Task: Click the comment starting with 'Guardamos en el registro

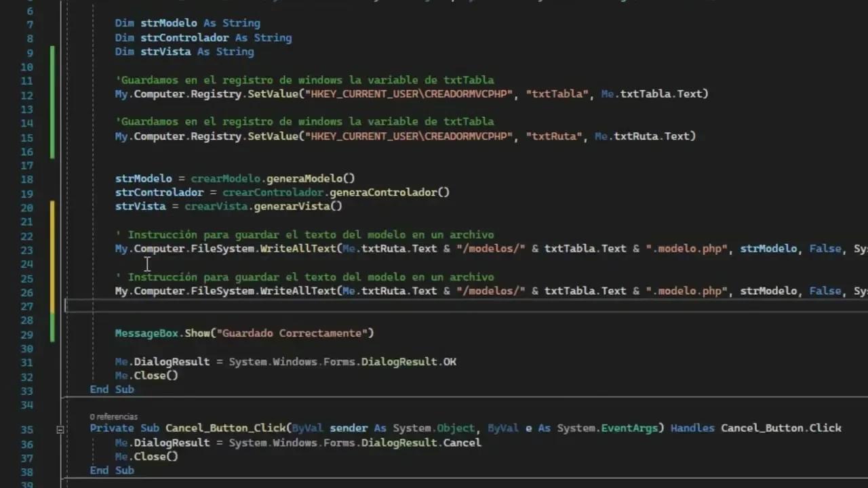Action: (305, 79)
